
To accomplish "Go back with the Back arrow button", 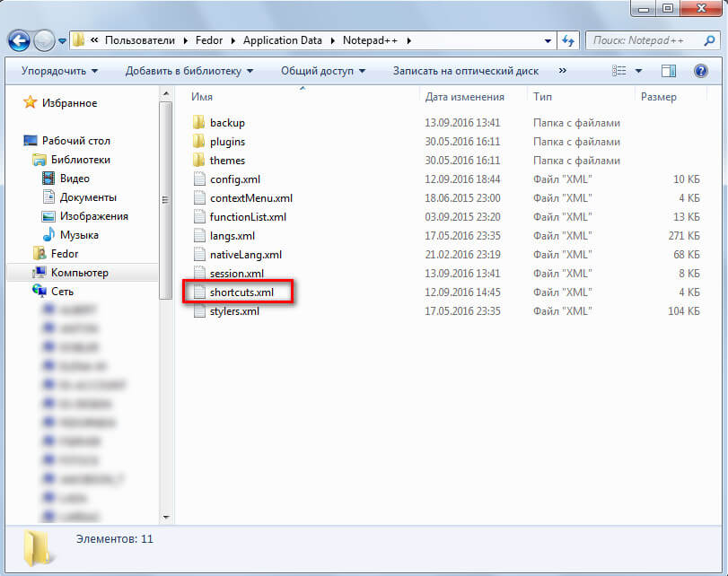I will click(19, 41).
